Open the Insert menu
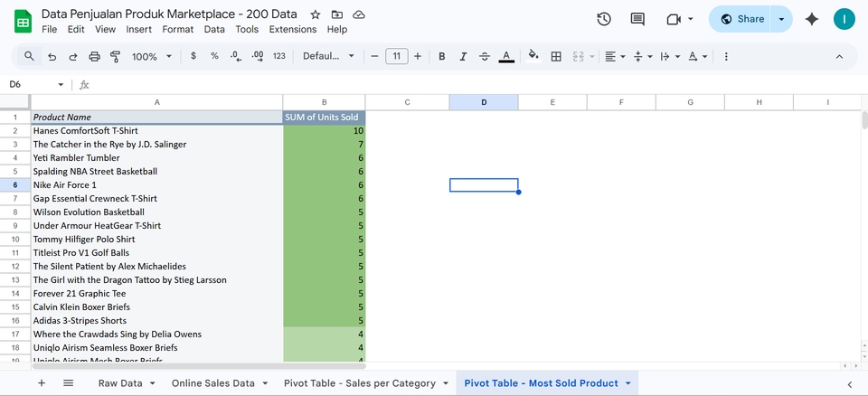This screenshot has height=396, width=868. tap(138, 29)
